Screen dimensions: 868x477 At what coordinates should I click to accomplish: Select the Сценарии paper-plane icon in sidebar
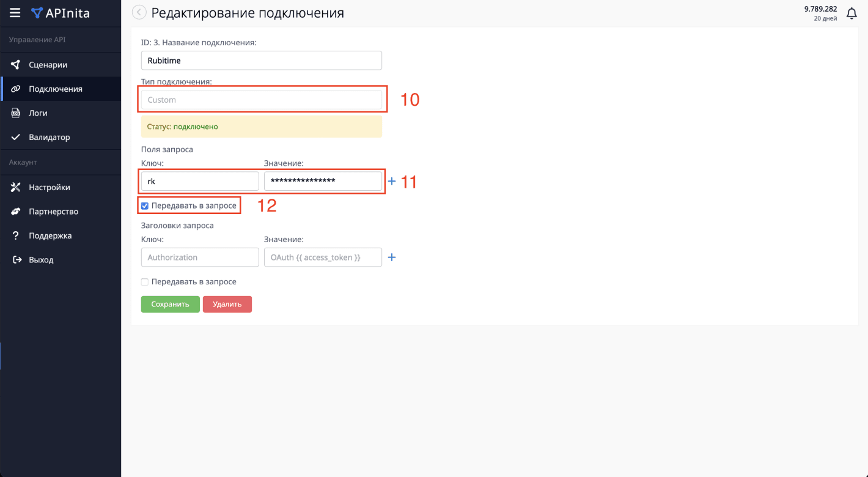point(17,64)
